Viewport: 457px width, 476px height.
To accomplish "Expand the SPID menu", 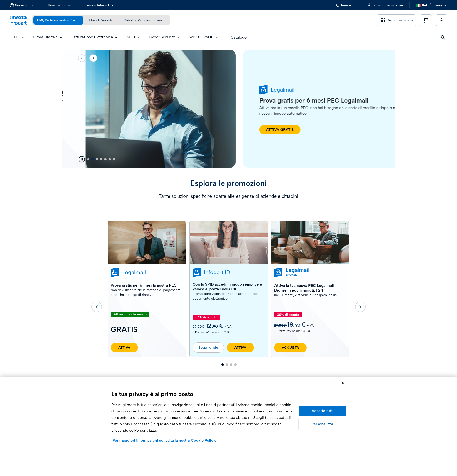I will point(133,37).
